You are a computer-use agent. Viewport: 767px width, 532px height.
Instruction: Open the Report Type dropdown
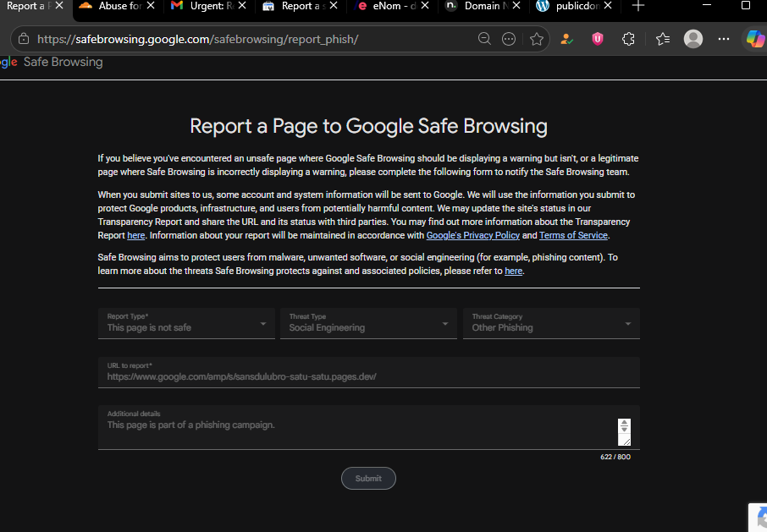click(186, 323)
